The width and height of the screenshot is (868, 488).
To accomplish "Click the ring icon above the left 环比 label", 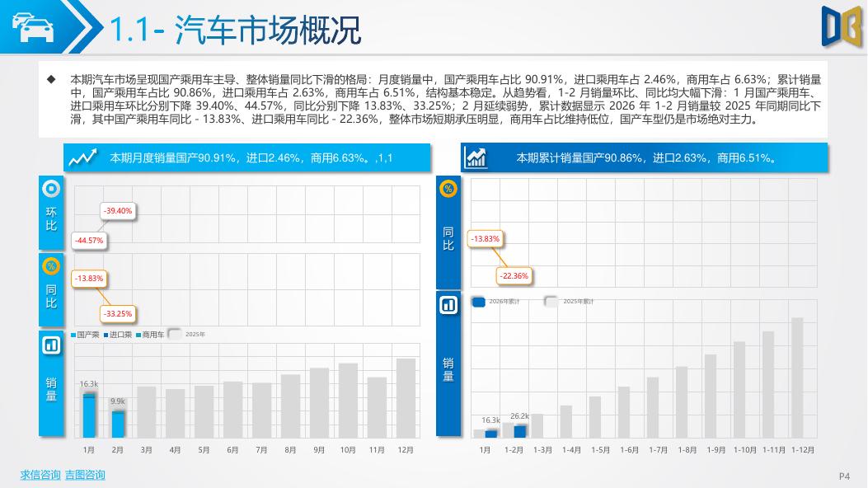I will click(51, 189).
